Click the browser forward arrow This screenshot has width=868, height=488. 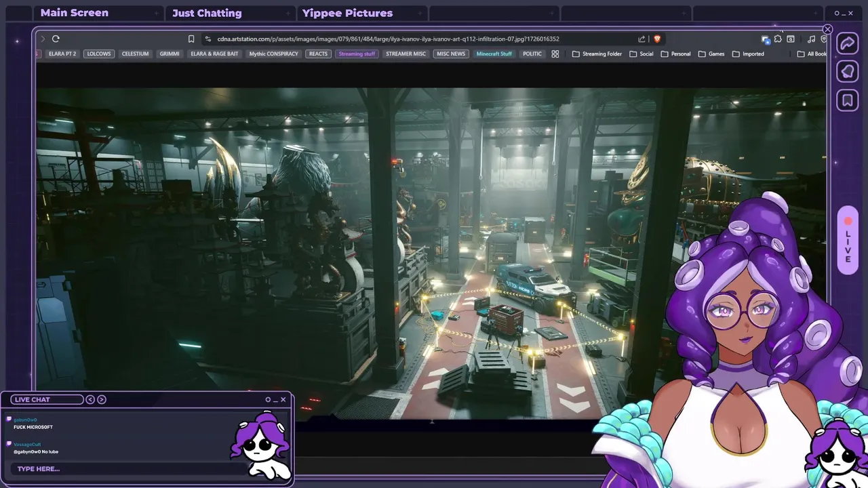(43, 39)
